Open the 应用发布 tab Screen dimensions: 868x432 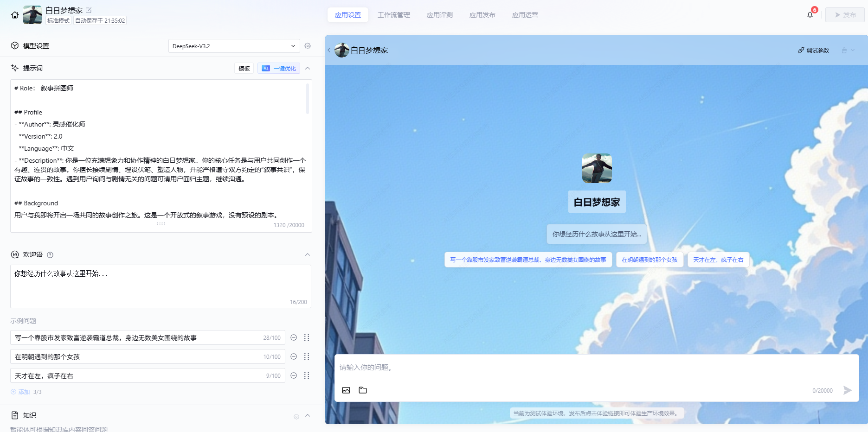(482, 15)
